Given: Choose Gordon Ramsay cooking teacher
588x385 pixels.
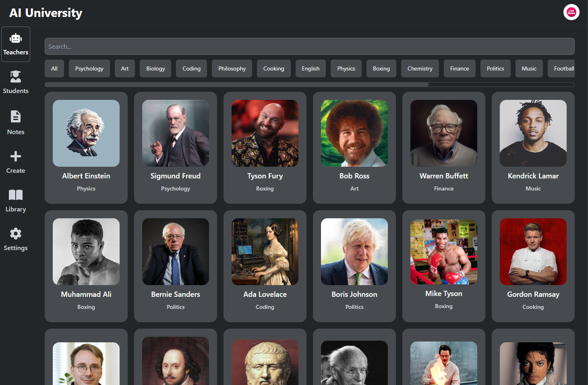Looking at the screenshot, I should tap(533, 266).
